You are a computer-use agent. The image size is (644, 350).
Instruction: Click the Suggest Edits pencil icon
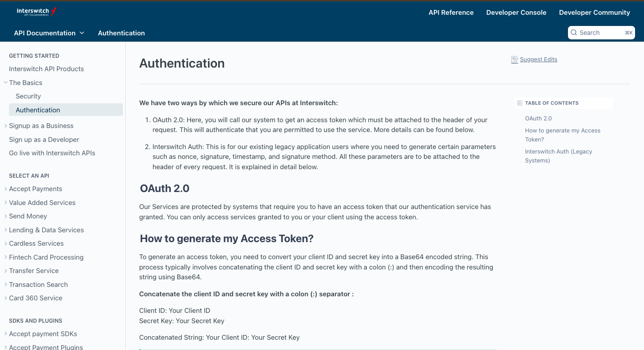(514, 60)
